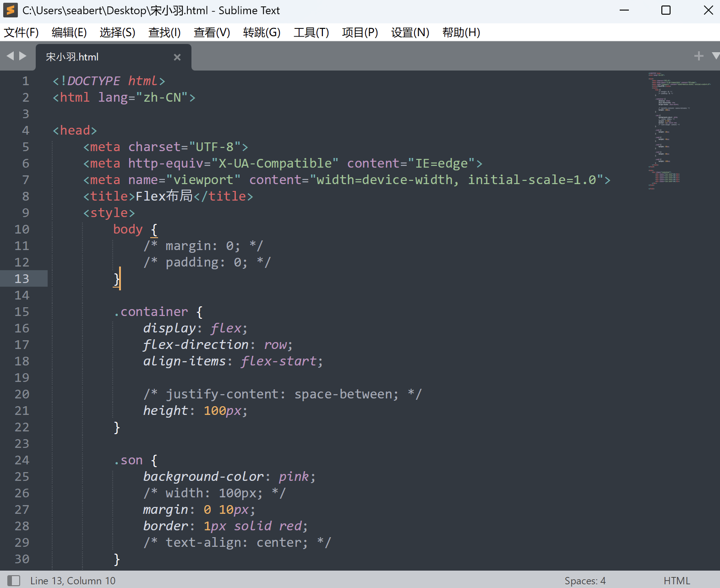
Task: Select the 宋小羽.html tab
Action: (114, 57)
